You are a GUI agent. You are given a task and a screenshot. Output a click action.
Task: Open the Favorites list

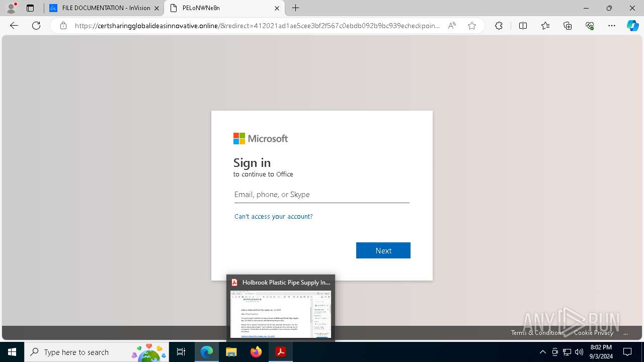pos(545,26)
